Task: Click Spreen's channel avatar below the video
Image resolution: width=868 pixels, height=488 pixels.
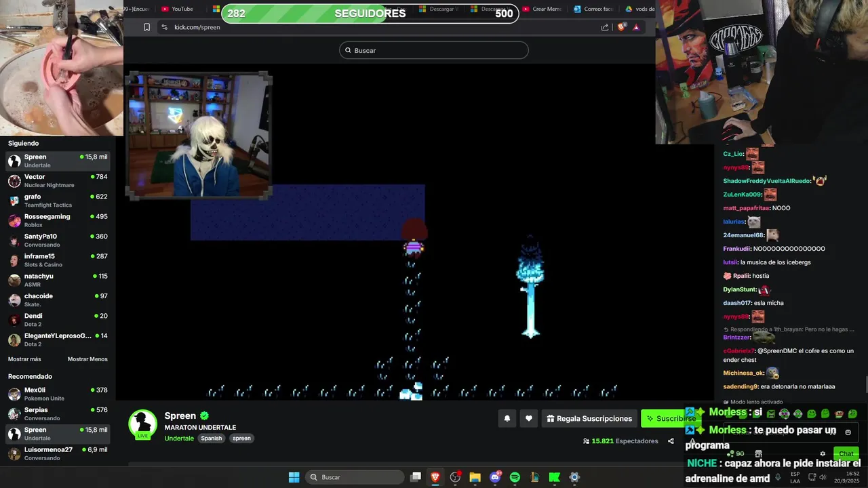Action: coord(142,424)
